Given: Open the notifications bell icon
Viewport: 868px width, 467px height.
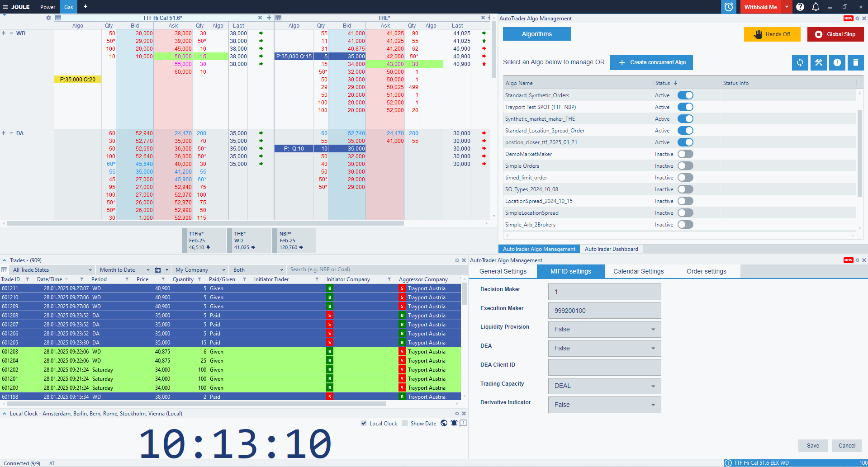Looking at the screenshot, I should [816, 7].
